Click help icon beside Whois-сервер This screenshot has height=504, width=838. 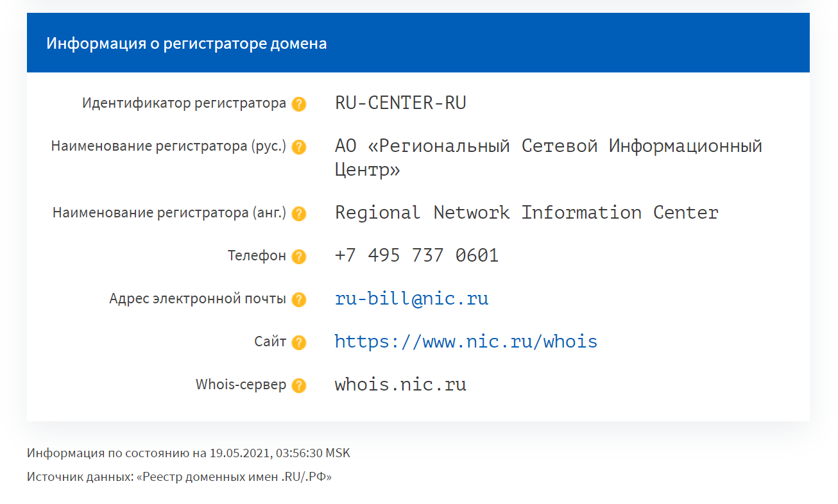pyautogui.click(x=299, y=385)
